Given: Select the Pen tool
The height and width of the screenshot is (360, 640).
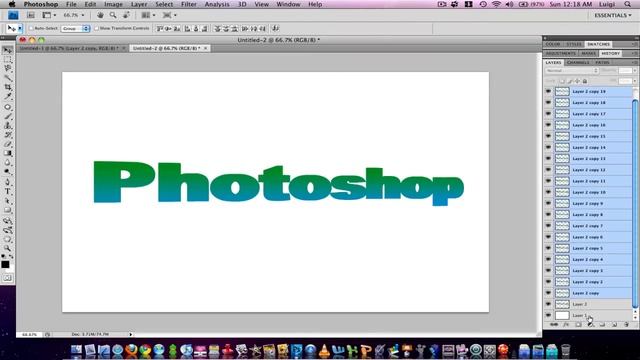Looking at the screenshot, I should tap(7, 182).
